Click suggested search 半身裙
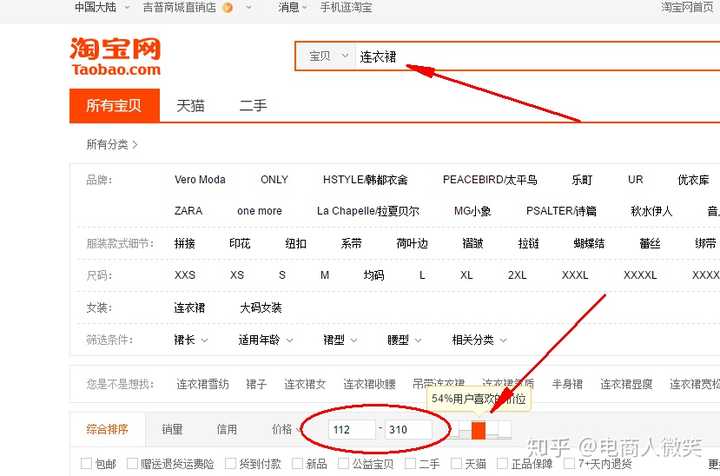The height and width of the screenshot is (476, 720). tap(567, 384)
